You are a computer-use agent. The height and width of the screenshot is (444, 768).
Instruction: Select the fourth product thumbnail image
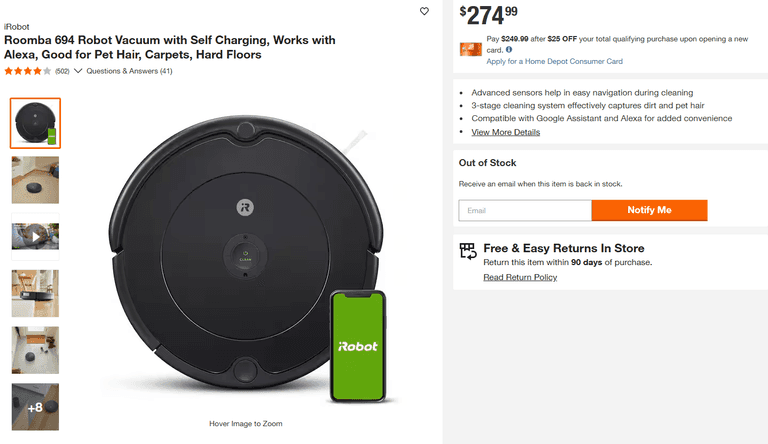click(35, 294)
